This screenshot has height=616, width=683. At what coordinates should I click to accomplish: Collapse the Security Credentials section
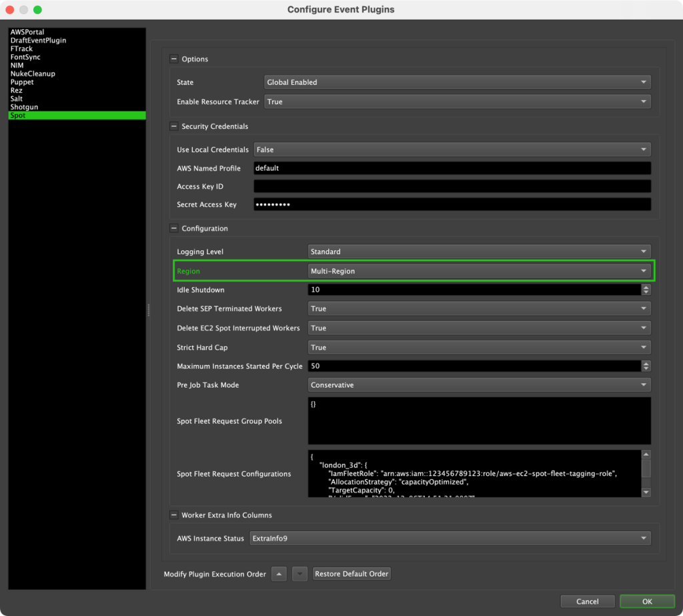(174, 126)
